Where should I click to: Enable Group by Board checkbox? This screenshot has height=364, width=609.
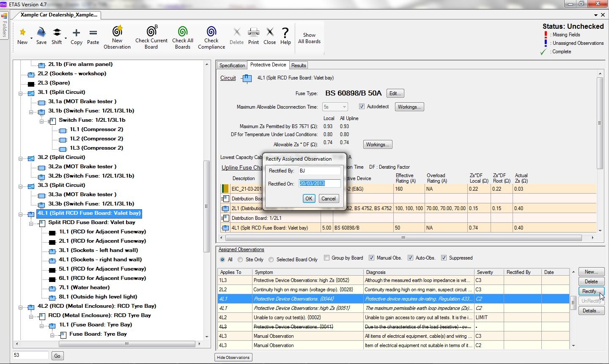tap(326, 258)
